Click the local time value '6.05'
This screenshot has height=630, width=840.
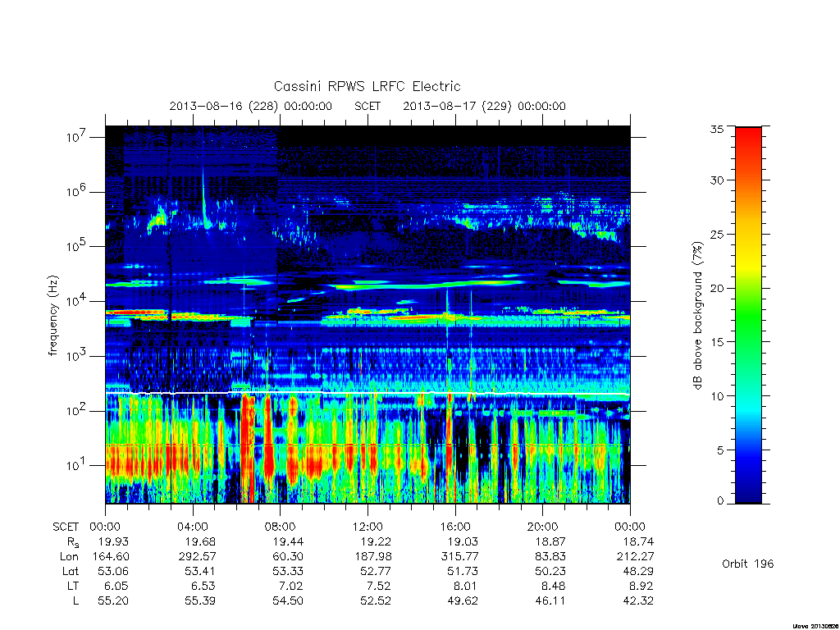116,586
